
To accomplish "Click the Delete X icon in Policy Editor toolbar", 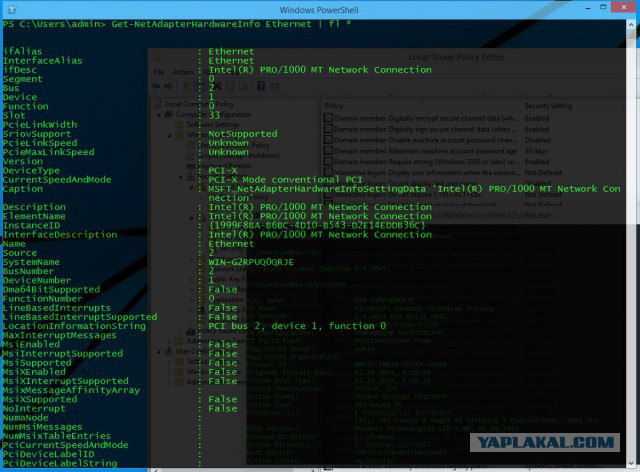I will click(217, 86).
